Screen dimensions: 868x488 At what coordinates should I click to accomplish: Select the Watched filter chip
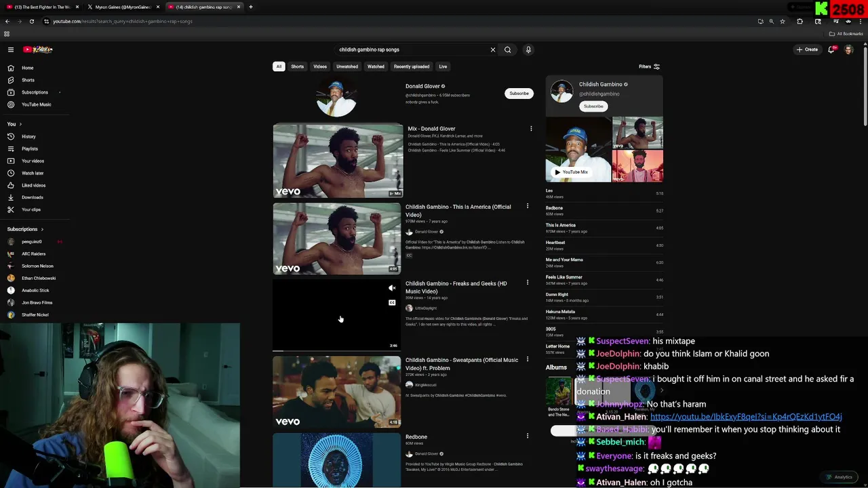coord(376,66)
